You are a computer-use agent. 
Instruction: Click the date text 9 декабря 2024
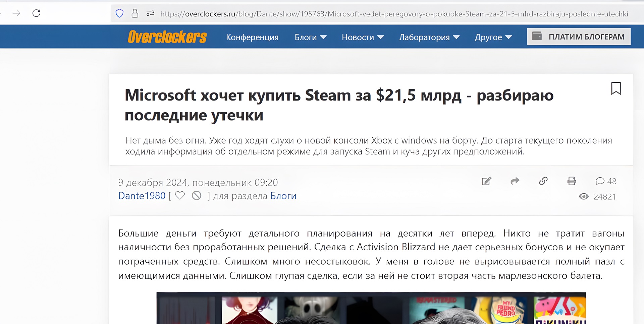[154, 182]
